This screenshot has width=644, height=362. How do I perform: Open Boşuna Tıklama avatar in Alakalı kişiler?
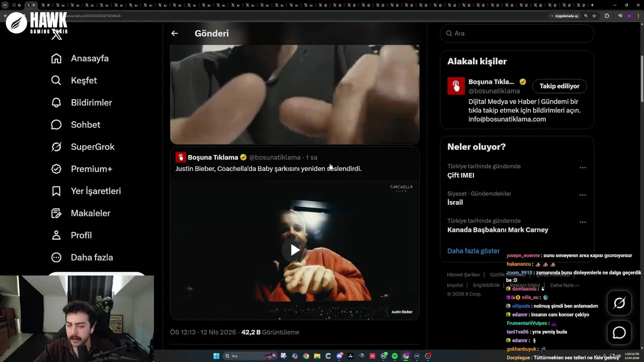(x=456, y=86)
